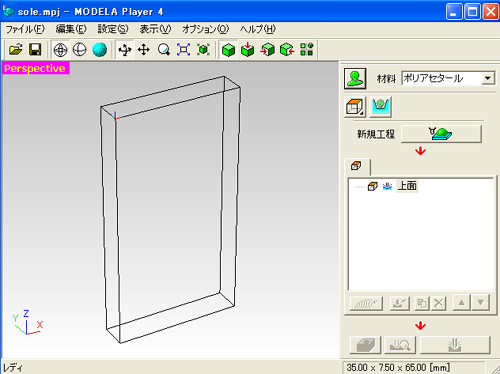The height and width of the screenshot is (374, 500).
Task: Select the pan move tool
Action: coord(144,50)
